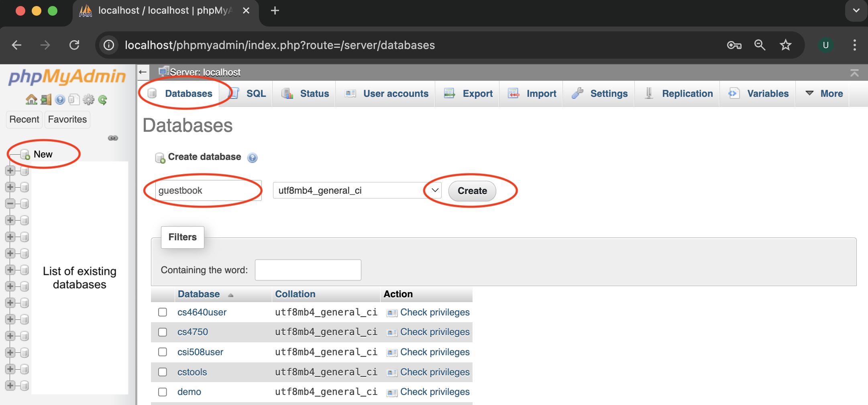
Task: Click the Containing the word filter field
Action: (x=308, y=270)
